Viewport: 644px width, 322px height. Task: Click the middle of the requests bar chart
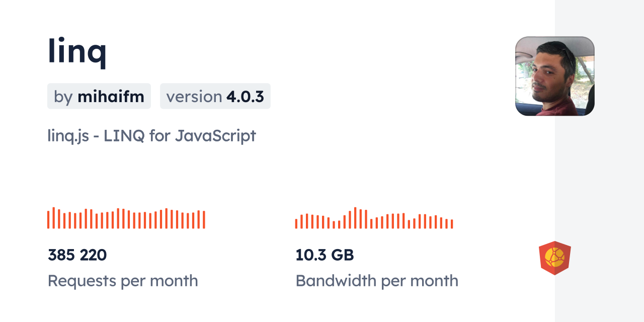point(126,219)
